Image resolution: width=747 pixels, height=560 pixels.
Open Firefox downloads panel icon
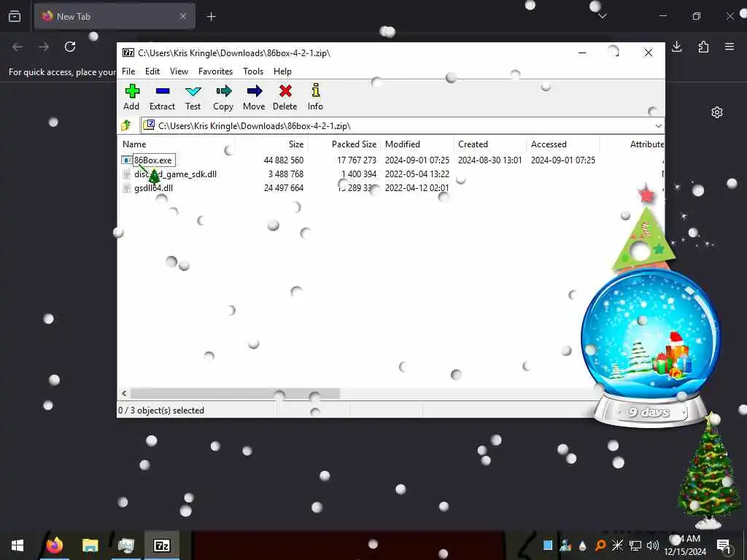pos(677,47)
